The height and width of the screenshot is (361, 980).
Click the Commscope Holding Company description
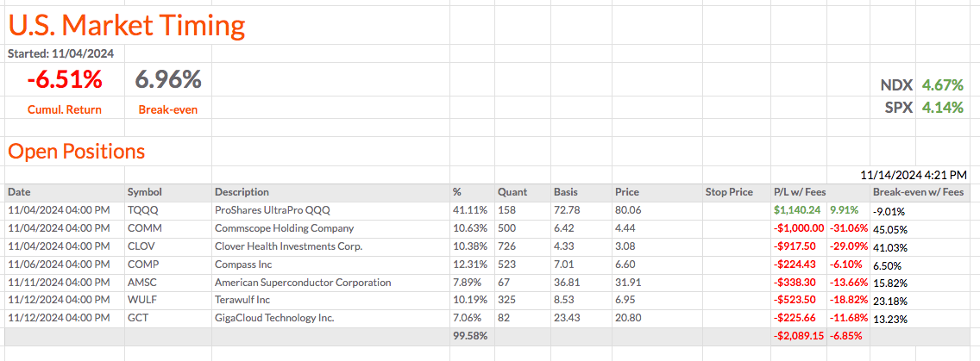coord(284,228)
